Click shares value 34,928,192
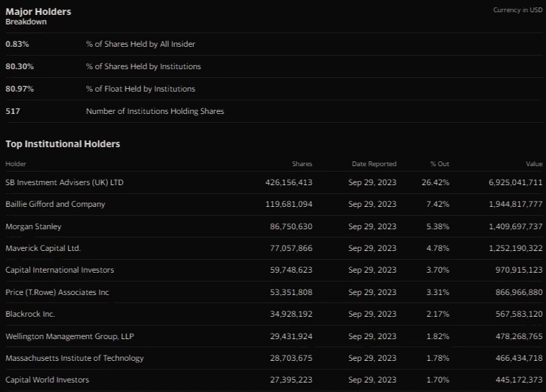 [x=291, y=314]
